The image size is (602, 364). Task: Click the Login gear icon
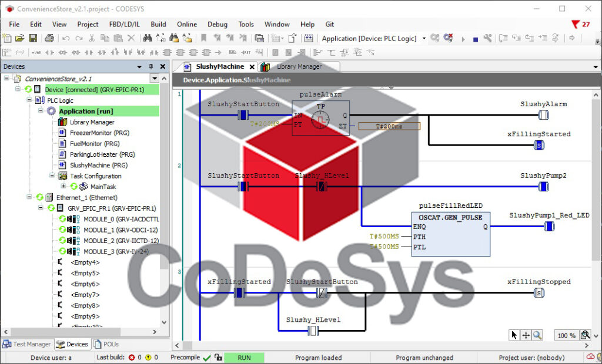click(x=434, y=38)
